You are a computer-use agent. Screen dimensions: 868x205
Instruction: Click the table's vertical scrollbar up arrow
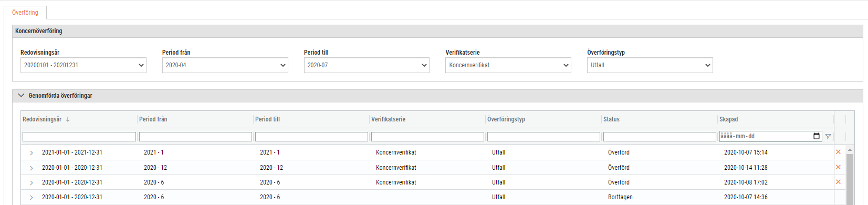tap(850, 150)
